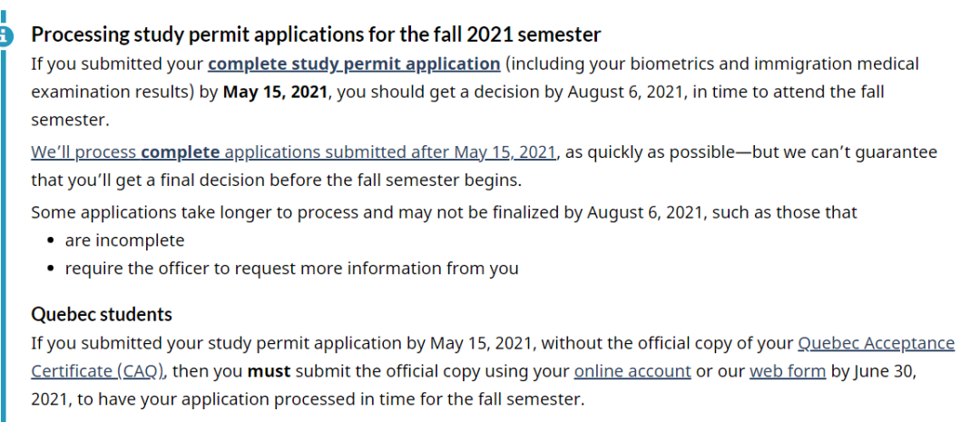Open the complete study permit application link
This screenshot has width=980, height=422.
point(354,64)
